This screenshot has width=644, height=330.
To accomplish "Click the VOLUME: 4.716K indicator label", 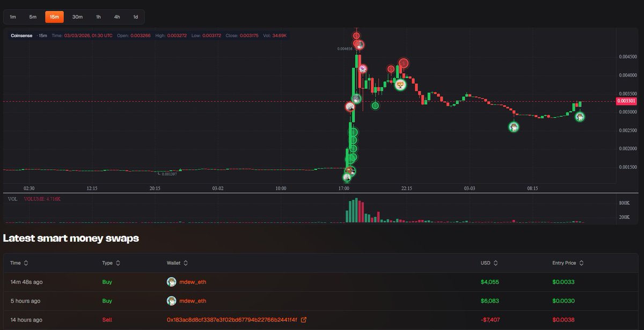I will 41,199.
